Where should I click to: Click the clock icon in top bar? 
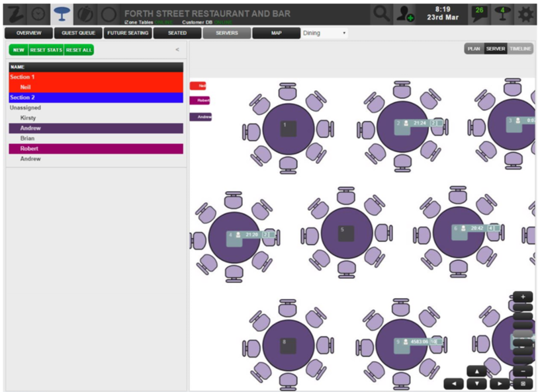(38, 13)
